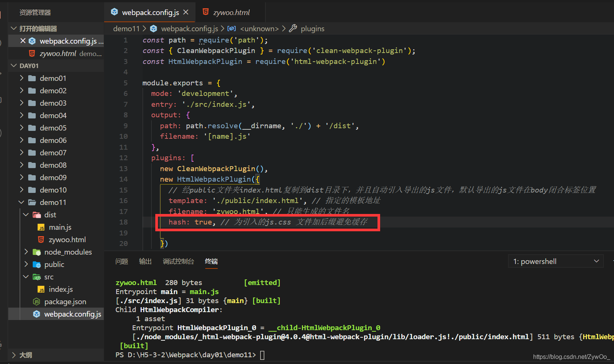Screen dimensions: 614x364
Task: Click HTML5 icon in open editors list
Action: click(x=32, y=53)
